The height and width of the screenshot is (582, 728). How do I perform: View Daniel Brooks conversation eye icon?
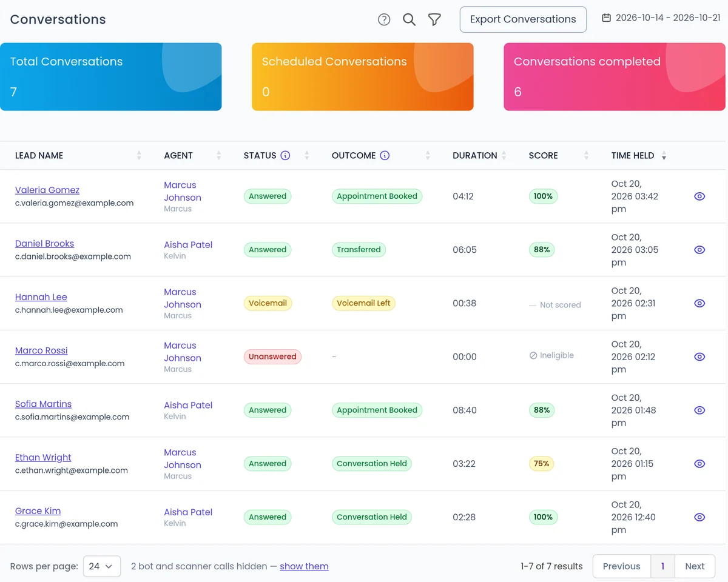[x=699, y=250]
